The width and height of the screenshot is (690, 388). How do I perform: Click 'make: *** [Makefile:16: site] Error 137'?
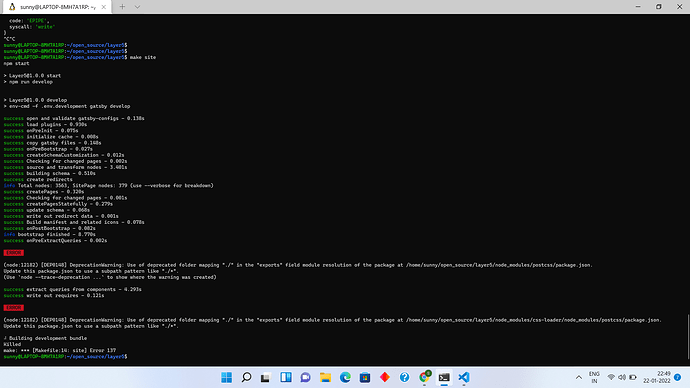[x=60, y=351]
